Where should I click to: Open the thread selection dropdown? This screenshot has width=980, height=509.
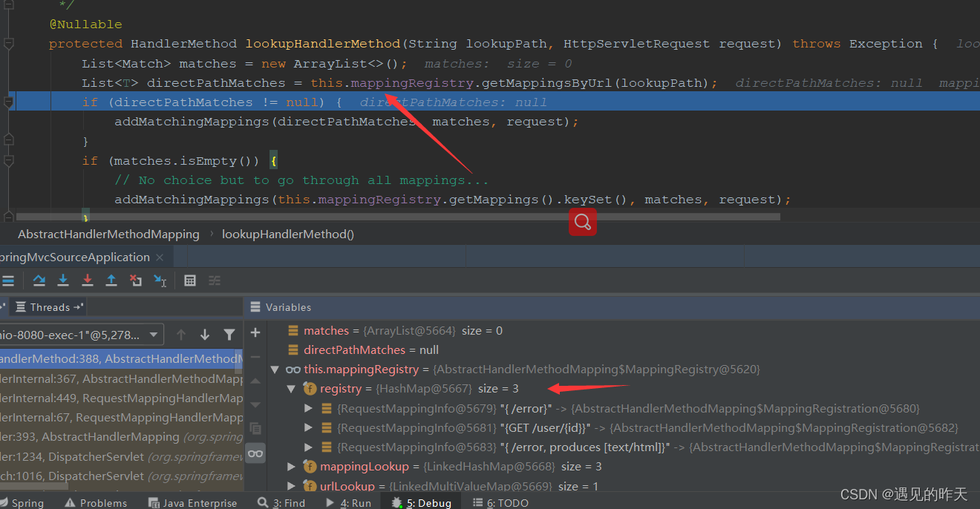[81, 335]
